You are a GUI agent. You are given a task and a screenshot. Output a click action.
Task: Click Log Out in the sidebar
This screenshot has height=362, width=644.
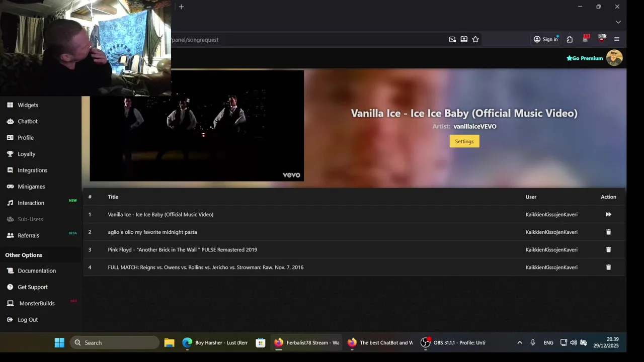[x=28, y=320]
